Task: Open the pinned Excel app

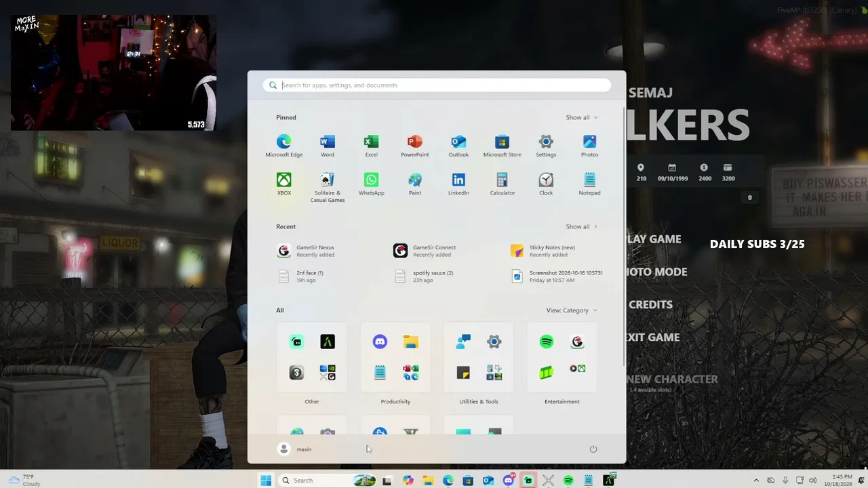Action: point(371,146)
